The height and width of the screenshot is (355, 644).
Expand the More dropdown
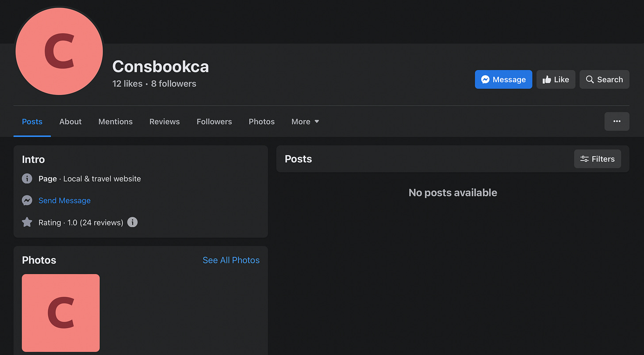[x=305, y=122]
